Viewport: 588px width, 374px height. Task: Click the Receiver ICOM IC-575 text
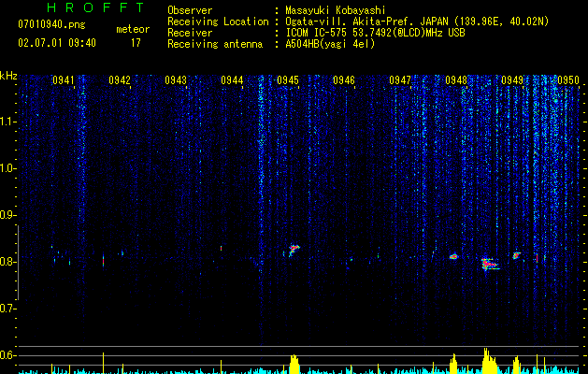coord(375,33)
